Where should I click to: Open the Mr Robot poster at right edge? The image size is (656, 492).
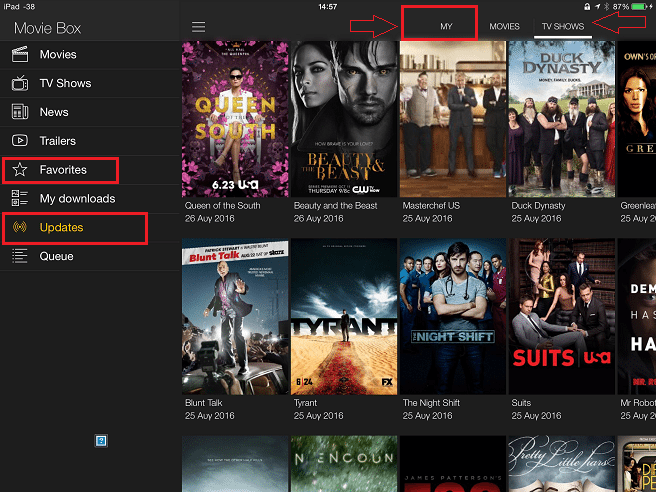coord(636,316)
